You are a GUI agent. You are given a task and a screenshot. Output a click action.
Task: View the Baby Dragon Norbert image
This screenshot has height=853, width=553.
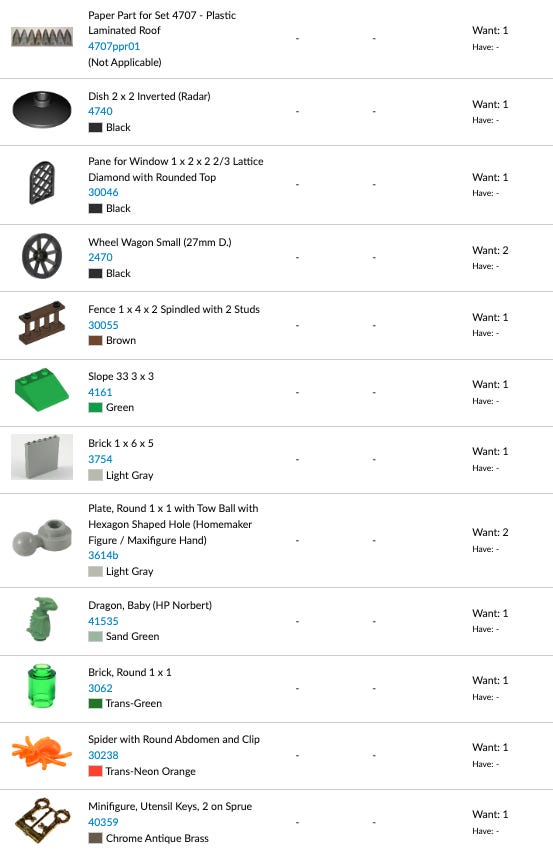42,619
